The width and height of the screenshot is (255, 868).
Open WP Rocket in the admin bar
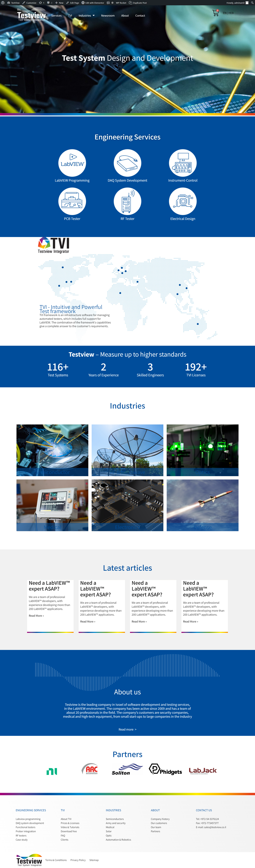(121, 3)
